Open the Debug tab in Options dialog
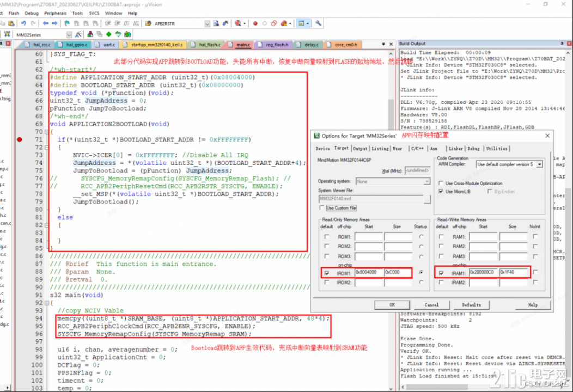The width and height of the screenshot is (573, 392). [473, 149]
